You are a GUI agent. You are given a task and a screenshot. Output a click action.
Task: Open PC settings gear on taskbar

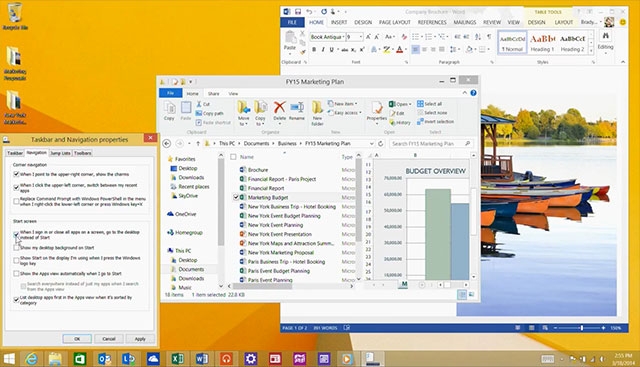click(251, 359)
